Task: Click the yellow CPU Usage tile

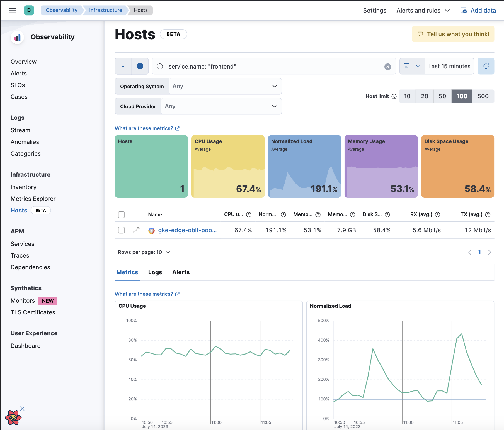Action: tap(228, 167)
